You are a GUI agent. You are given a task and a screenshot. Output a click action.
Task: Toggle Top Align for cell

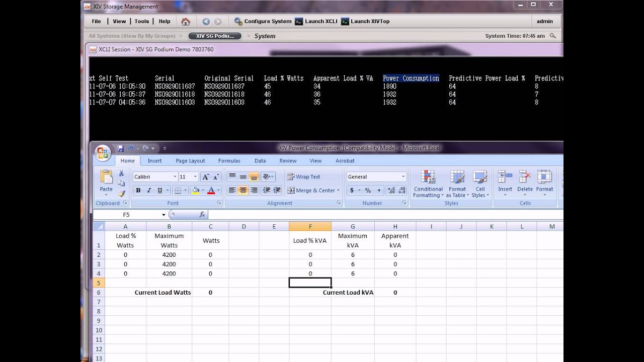point(232,176)
